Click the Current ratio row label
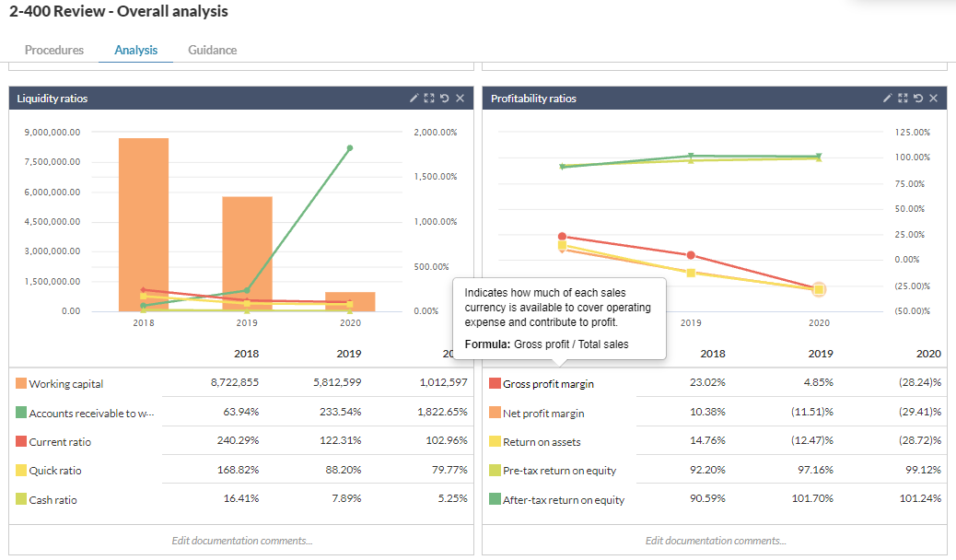 coord(60,442)
